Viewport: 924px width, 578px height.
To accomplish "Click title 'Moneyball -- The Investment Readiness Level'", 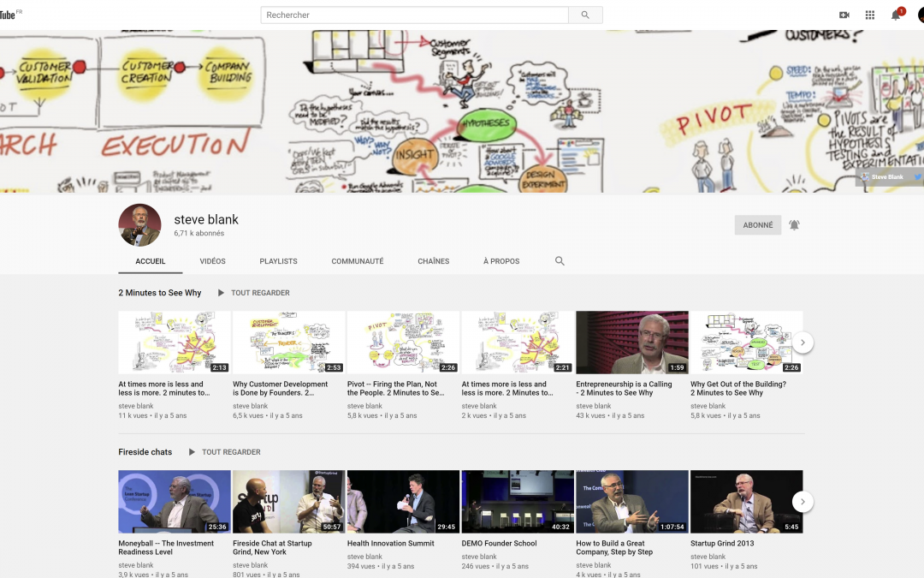I will (x=166, y=547).
